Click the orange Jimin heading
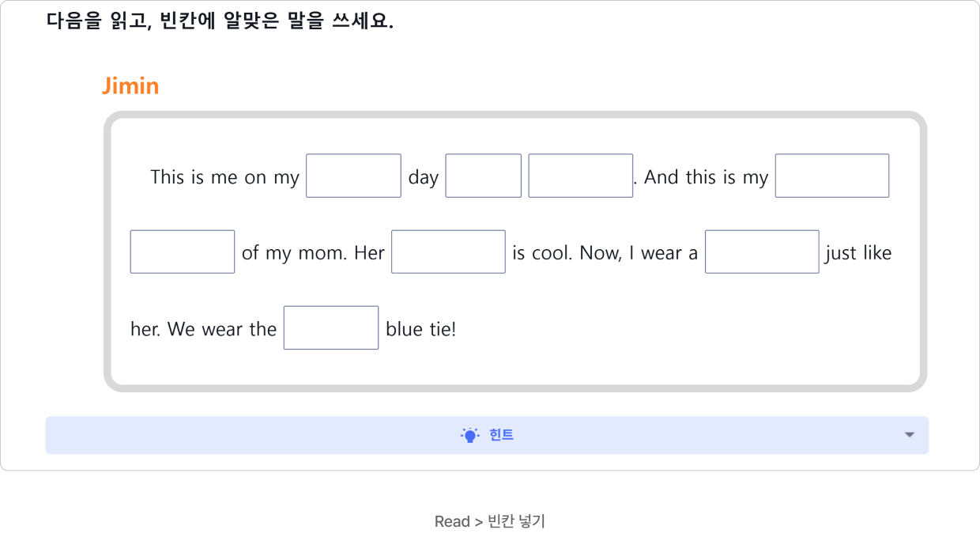980x560 pixels. (x=130, y=85)
